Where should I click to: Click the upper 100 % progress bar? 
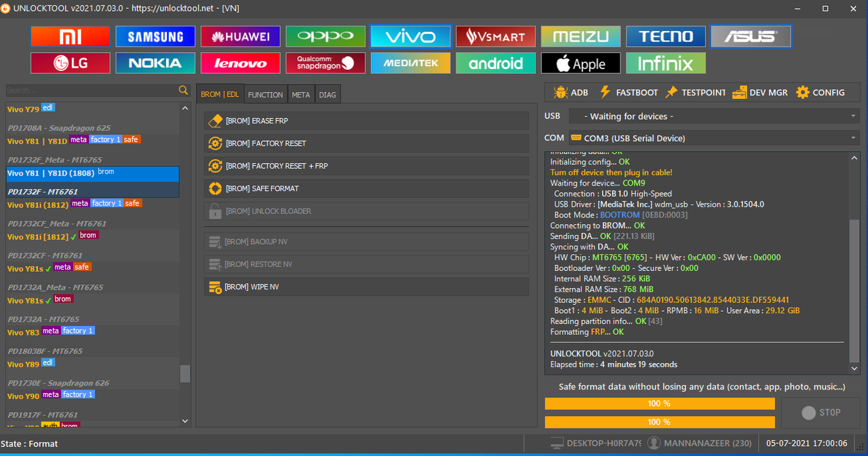point(660,404)
